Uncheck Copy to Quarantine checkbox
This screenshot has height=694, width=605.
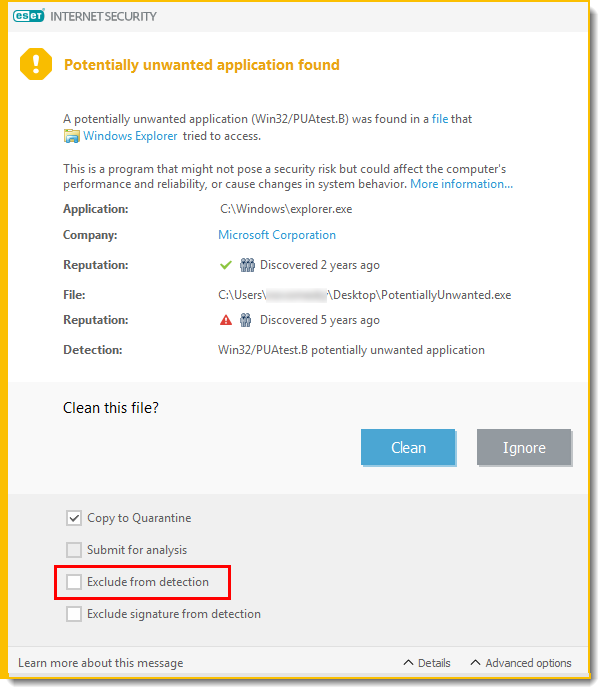click(74, 518)
